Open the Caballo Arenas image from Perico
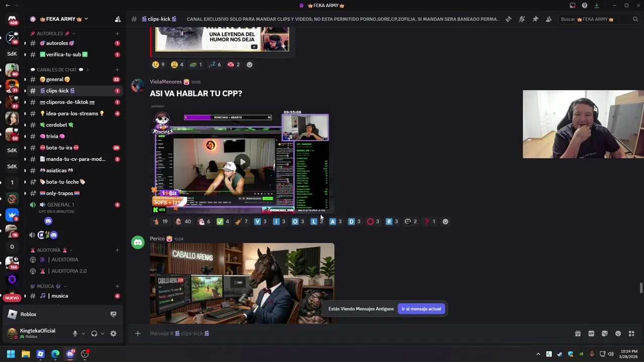Image resolution: width=644 pixels, height=362 pixels. coord(242,283)
